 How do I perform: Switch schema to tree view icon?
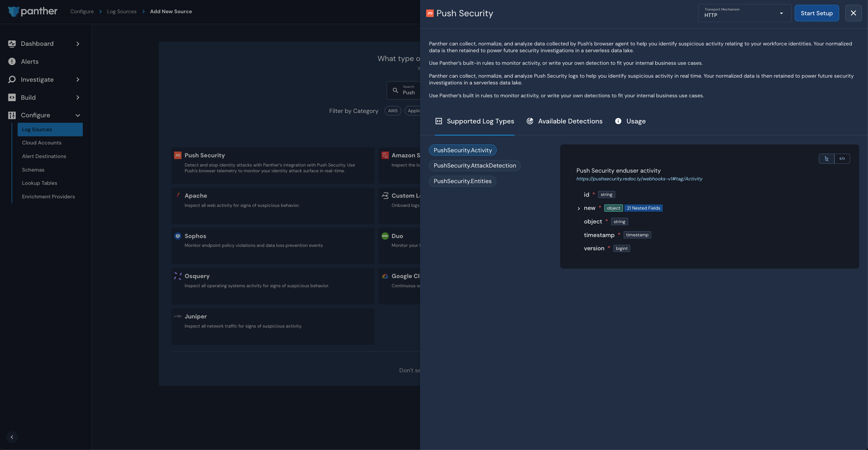[827, 159]
